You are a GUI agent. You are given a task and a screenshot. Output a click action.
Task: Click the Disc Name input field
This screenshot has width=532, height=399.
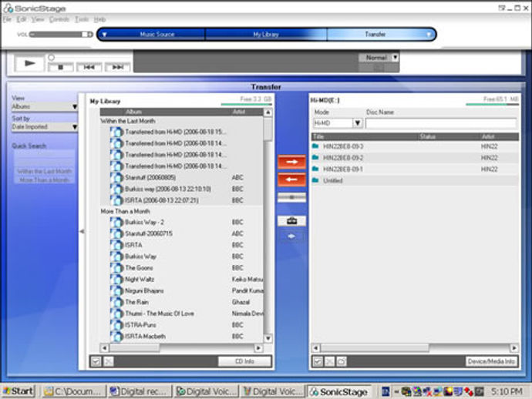[x=441, y=123]
